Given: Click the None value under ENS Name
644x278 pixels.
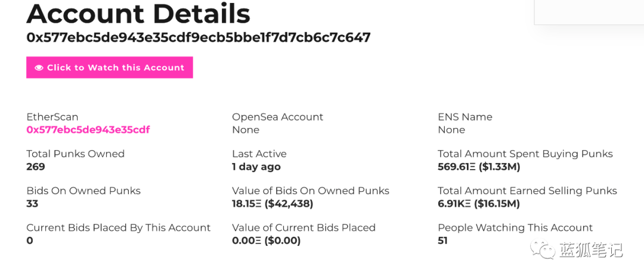Looking at the screenshot, I should click(x=451, y=130).
